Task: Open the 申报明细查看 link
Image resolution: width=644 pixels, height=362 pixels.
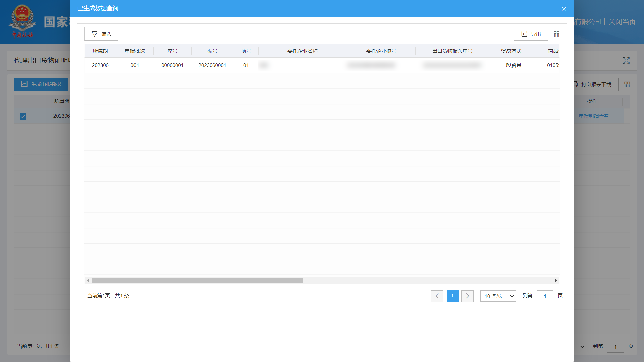Action: click(593, 116)
